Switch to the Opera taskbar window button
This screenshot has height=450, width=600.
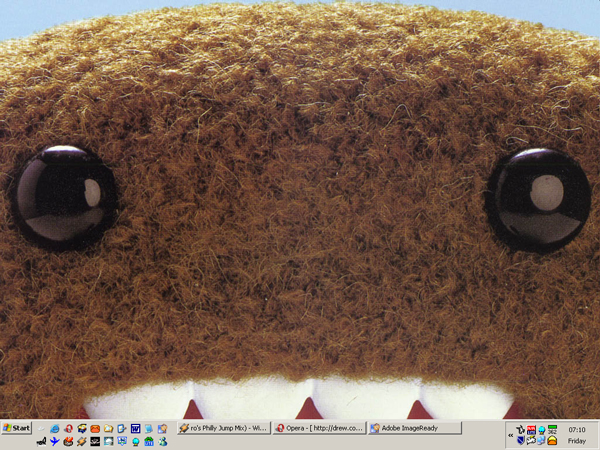320,428
